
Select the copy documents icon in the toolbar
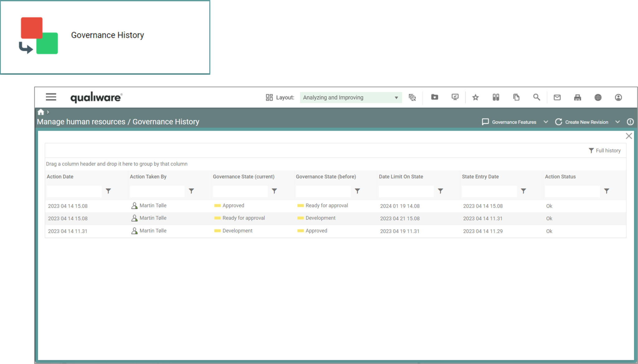[x=516, y=97]
